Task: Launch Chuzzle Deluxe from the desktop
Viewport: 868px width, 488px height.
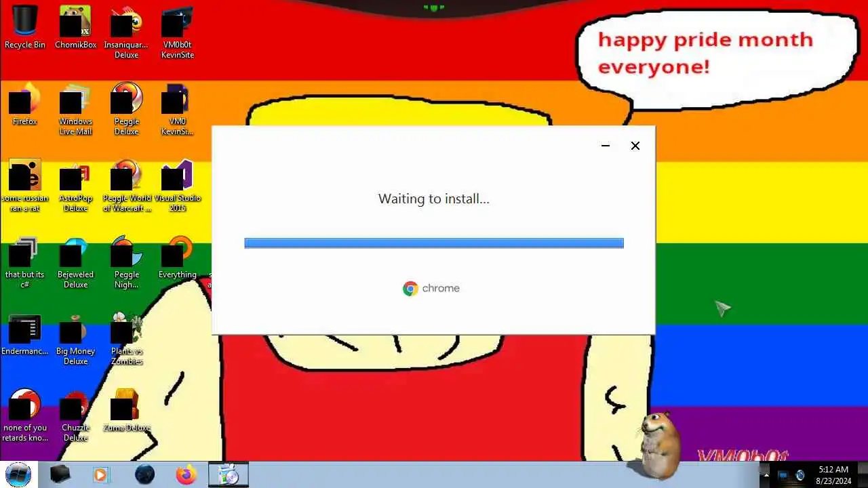Action: 75,415
